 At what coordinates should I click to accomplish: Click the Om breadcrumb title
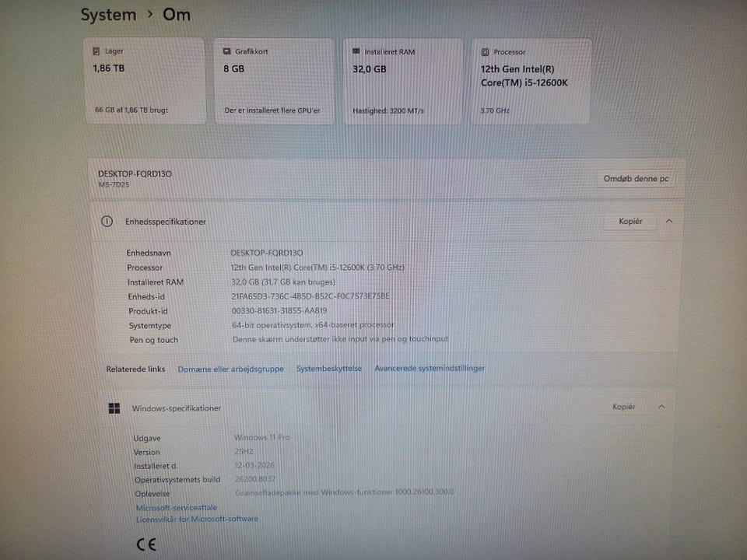(177, 15)
